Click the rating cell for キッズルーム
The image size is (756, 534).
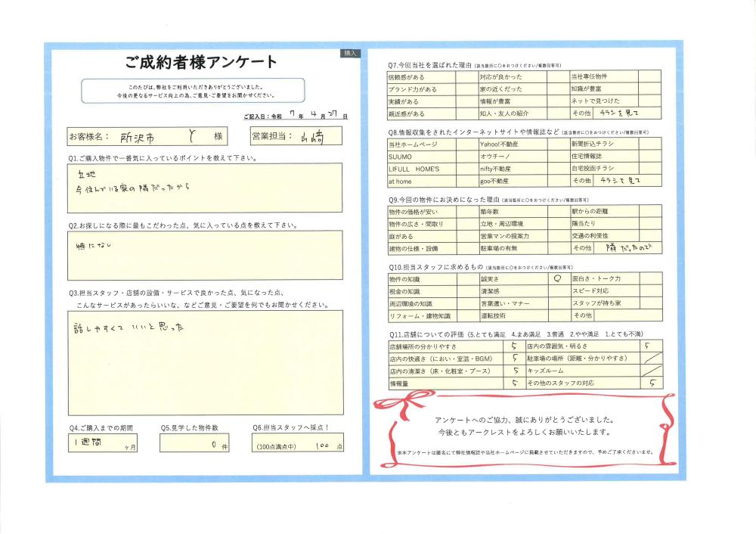(651, 371)
